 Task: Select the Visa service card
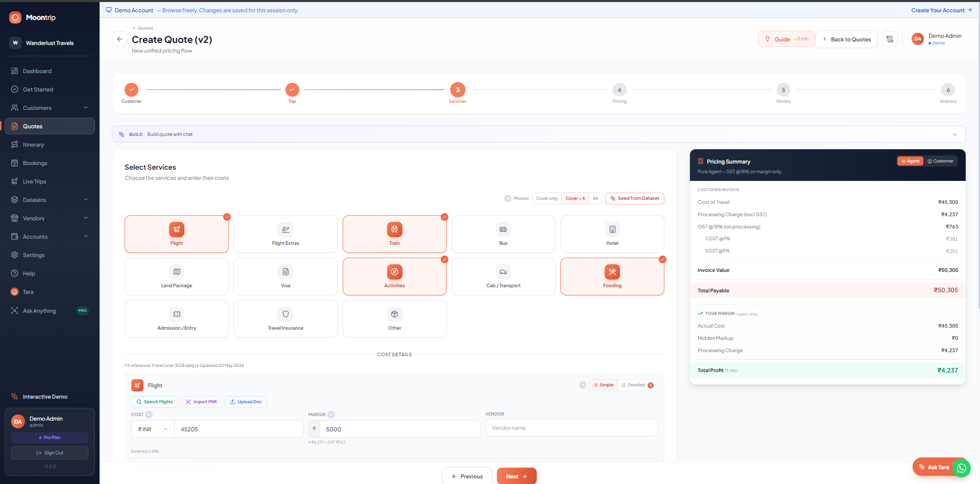coord(285,276)
